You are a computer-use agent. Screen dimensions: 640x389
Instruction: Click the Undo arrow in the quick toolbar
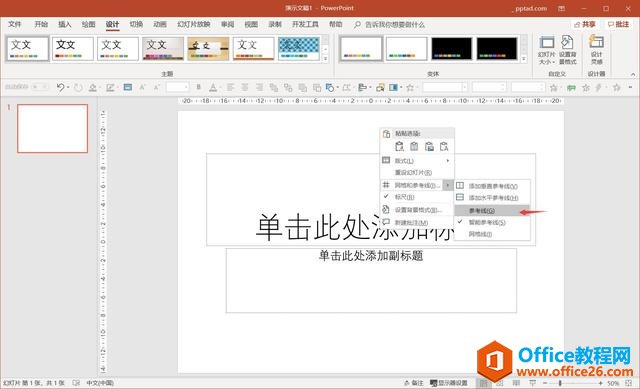pos(60,87)
